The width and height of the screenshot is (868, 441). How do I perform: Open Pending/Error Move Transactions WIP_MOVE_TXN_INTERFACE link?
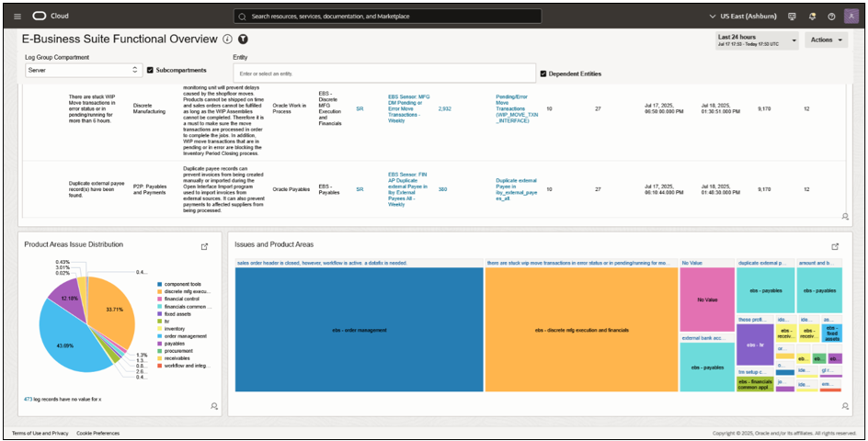[517, 108]
